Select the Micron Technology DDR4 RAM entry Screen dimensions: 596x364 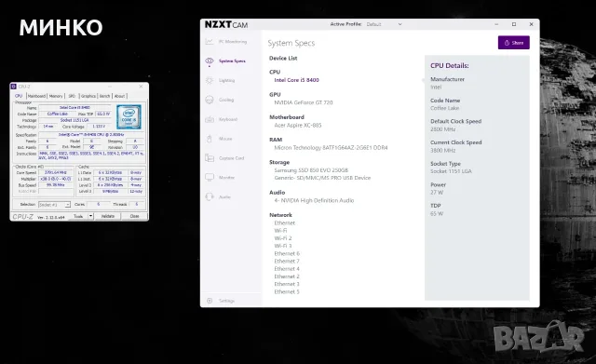pos(331,148)
